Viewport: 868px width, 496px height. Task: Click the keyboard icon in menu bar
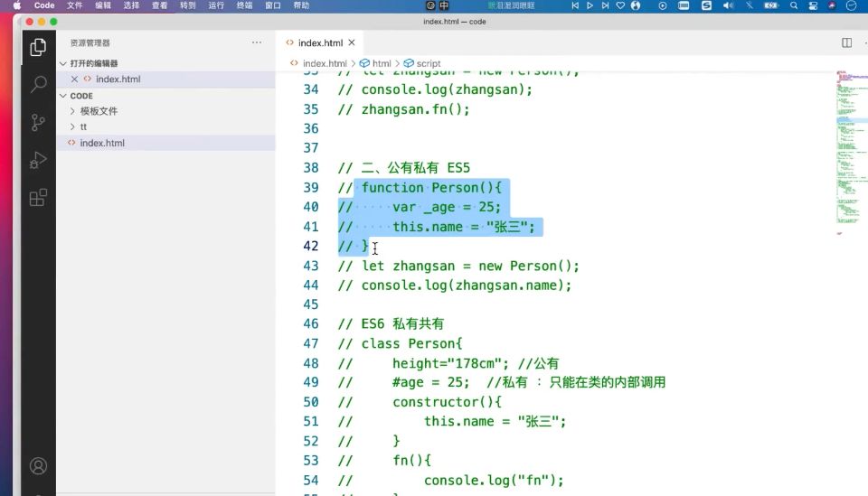(x=684, y=5)
